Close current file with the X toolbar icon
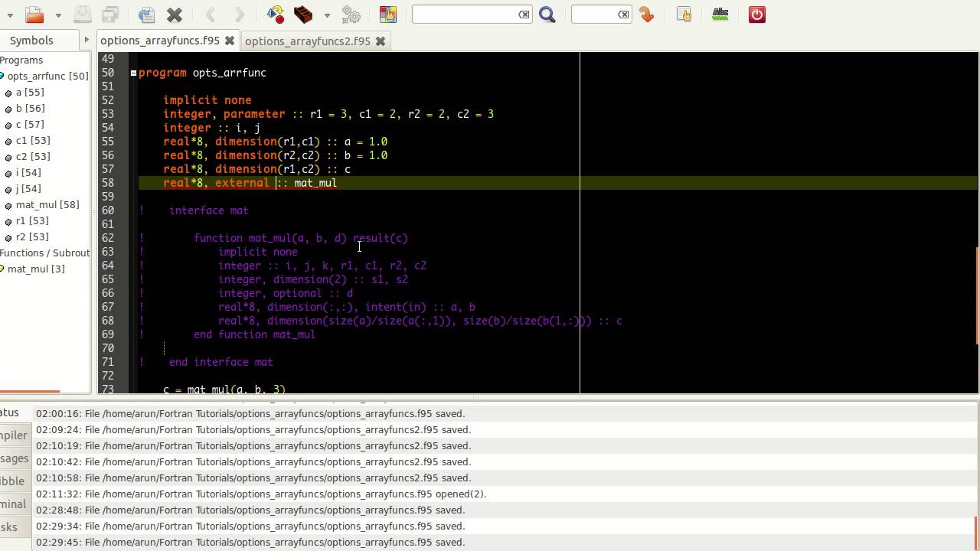 pyautogui.click(x=174, y=15)
